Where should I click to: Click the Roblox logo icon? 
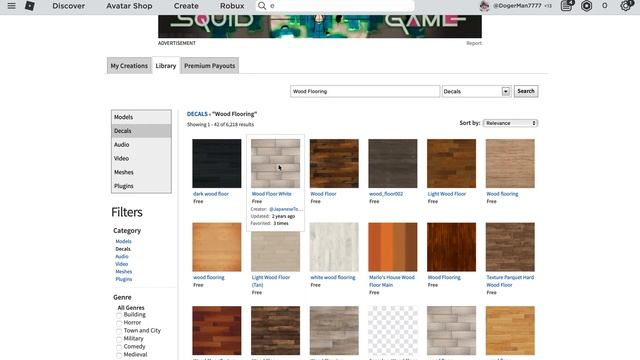[x=30, y=6]
